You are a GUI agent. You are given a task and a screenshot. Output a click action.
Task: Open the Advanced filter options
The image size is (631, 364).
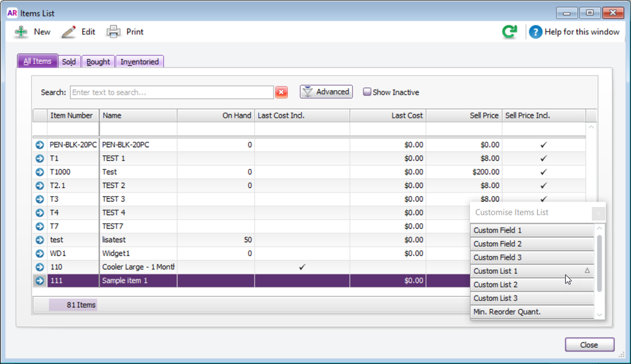(326, 92)
